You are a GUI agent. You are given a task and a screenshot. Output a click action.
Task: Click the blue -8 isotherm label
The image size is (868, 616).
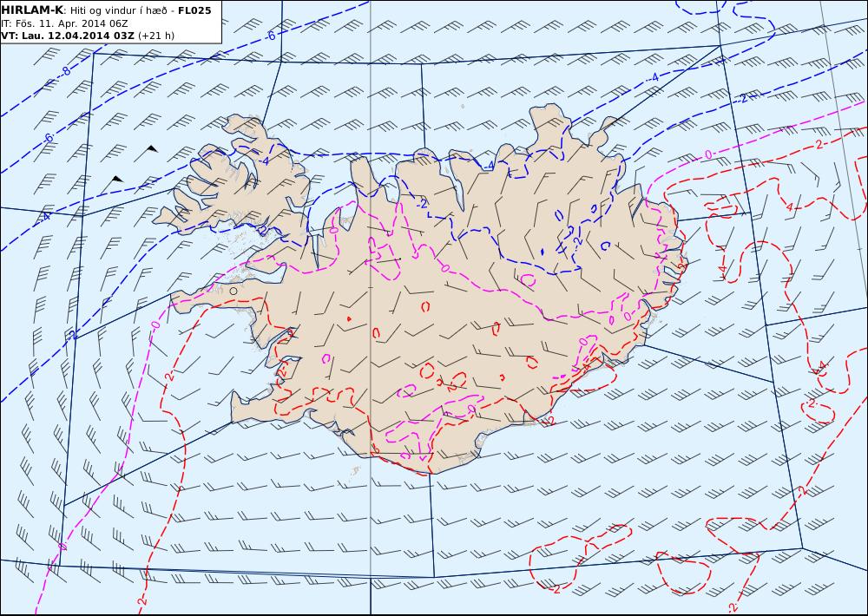pyautogui.click(x=67, y=71)
